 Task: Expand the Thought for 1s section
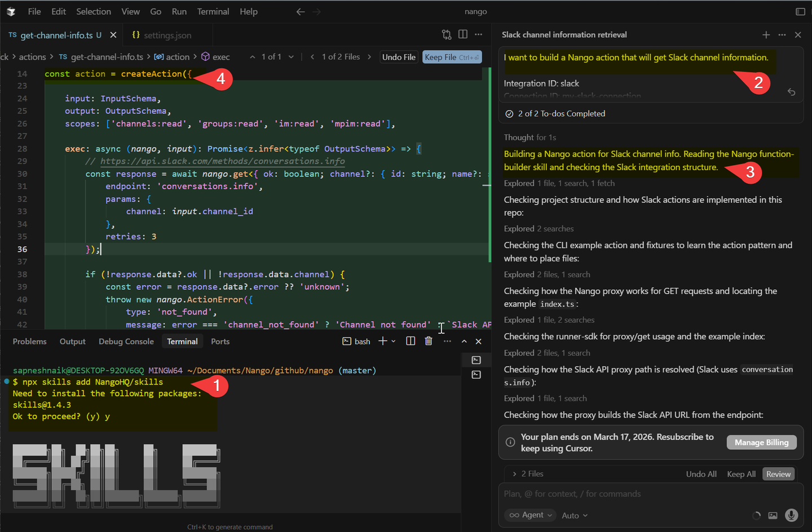click(530, 138)
